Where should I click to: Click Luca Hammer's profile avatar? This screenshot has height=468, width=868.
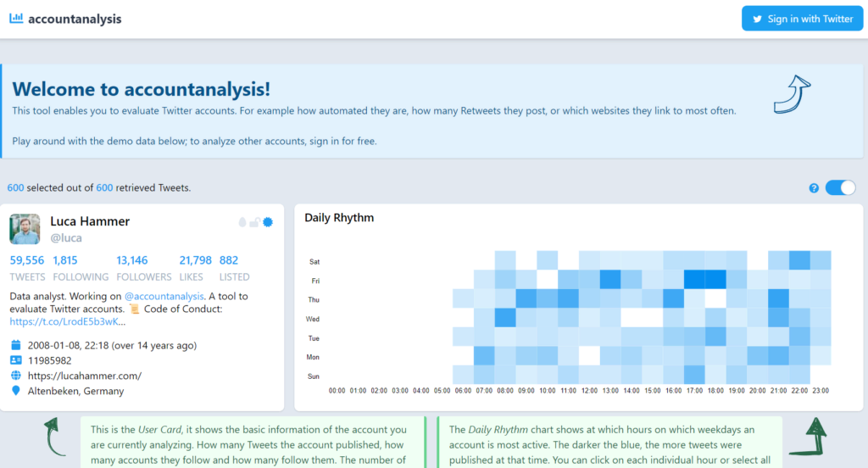pos(25,229)
